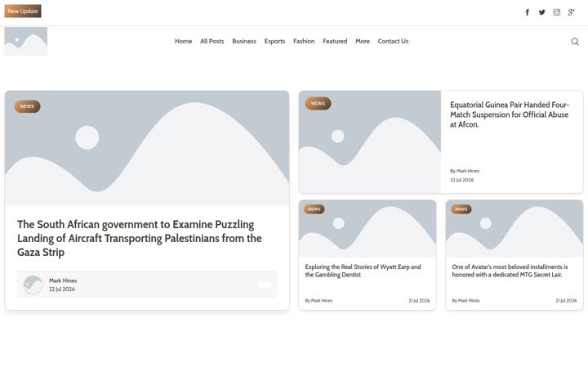The image size is (588, 368).
Task: Click NEWS badge on Wyatt Earp article
Action: tap(314, 209)
